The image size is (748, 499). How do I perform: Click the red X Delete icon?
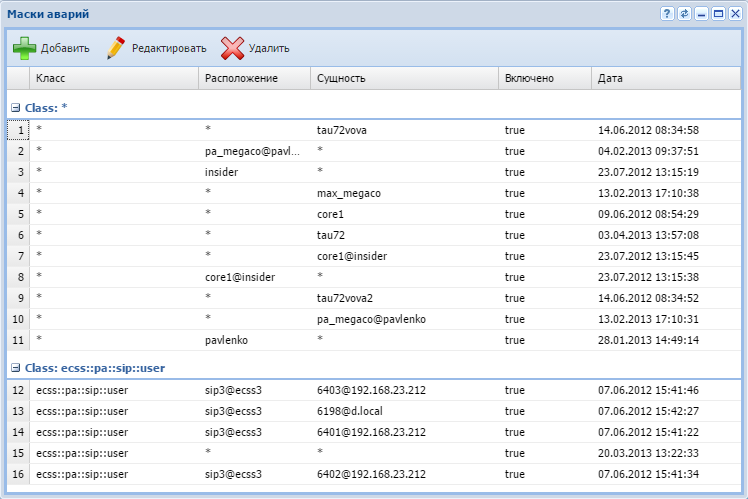(x=232, y=48)
